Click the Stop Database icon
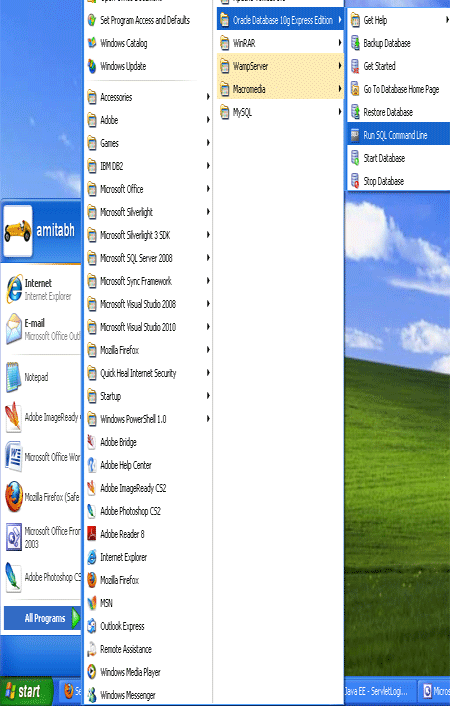This screenshot has height=707, width=450. pyautogui.click(x=355, y=181)
